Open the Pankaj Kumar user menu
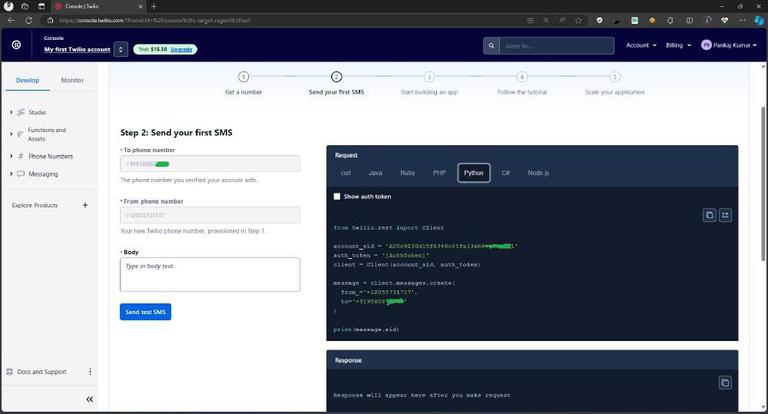This screenshot has height=414, width=768. [729, 45]
